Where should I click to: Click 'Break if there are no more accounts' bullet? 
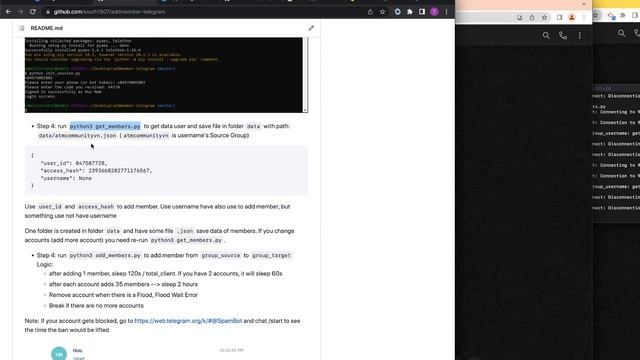(x=96, y=305)
